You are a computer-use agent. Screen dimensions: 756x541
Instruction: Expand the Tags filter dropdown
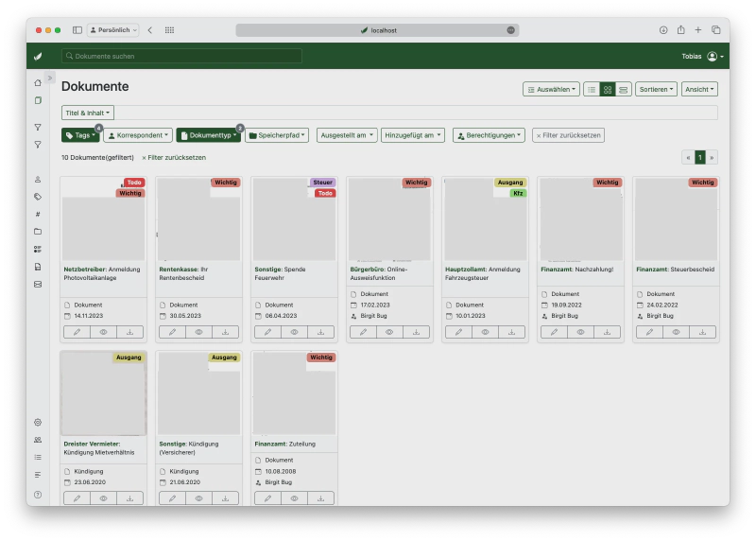click(80, 135)
